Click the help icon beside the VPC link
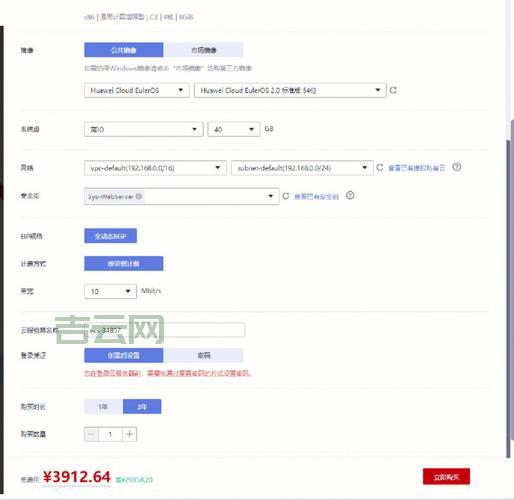514x500 pixels. click(457, 167)
